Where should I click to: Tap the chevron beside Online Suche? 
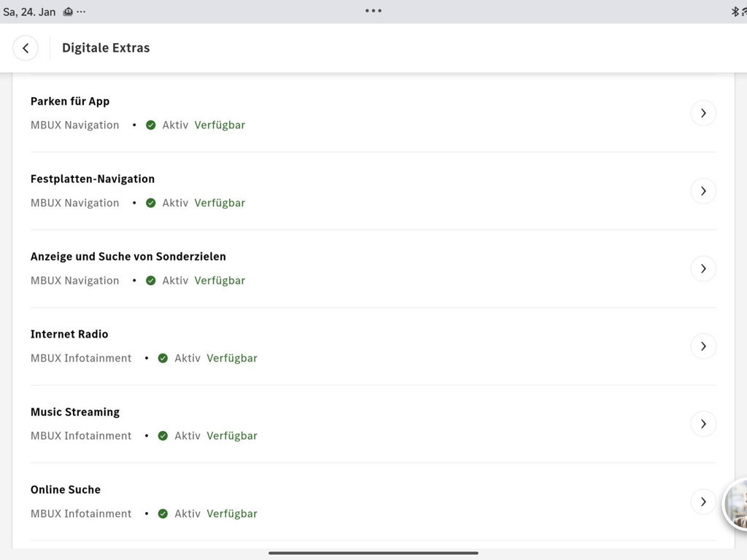pyautogui.click(x=703, y=502)
